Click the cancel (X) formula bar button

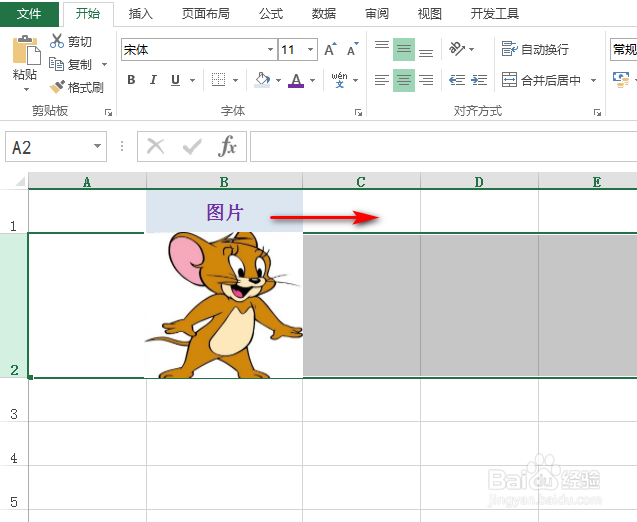click(x=156, y=146)
